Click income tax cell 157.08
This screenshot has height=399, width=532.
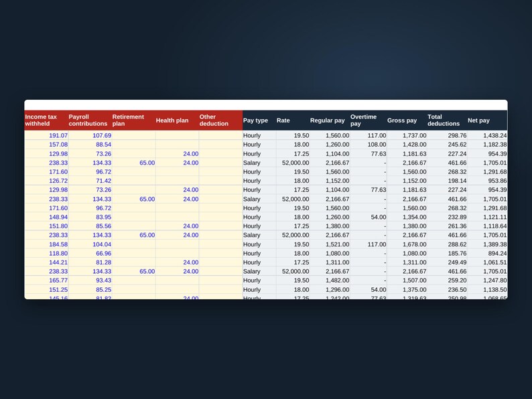coord(46,145)
